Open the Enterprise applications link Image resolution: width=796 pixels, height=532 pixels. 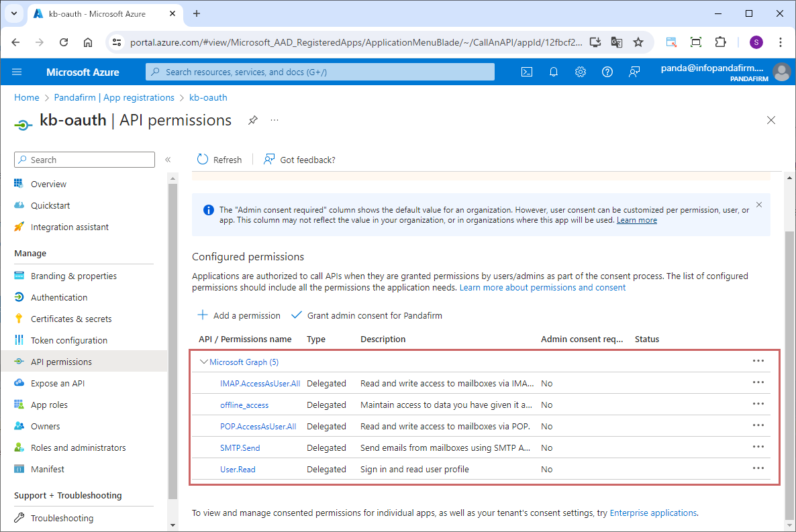click(x=653, y=513)
